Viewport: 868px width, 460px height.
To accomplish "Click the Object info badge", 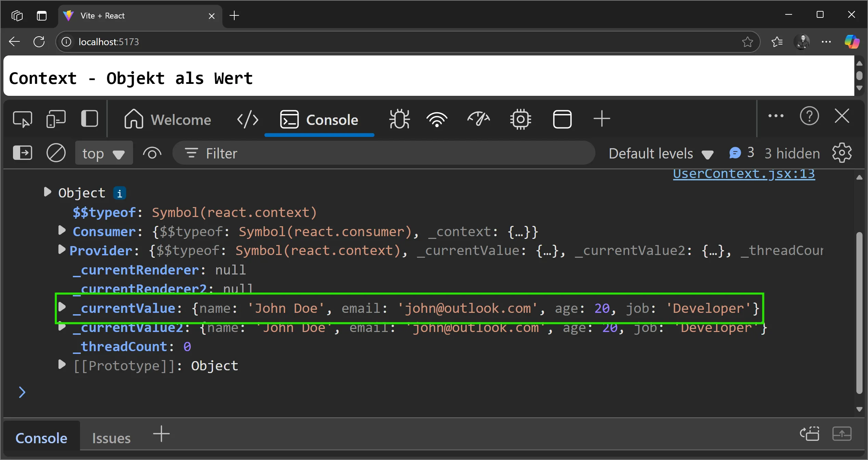I will pyautogui.click(x=120, y=193).
